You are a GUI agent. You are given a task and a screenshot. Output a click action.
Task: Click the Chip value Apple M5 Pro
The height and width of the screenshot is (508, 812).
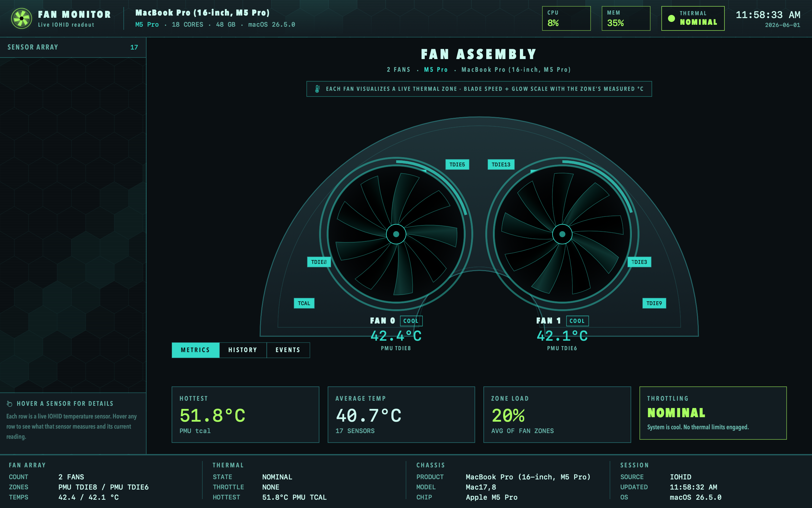click(x=492, y=497)
